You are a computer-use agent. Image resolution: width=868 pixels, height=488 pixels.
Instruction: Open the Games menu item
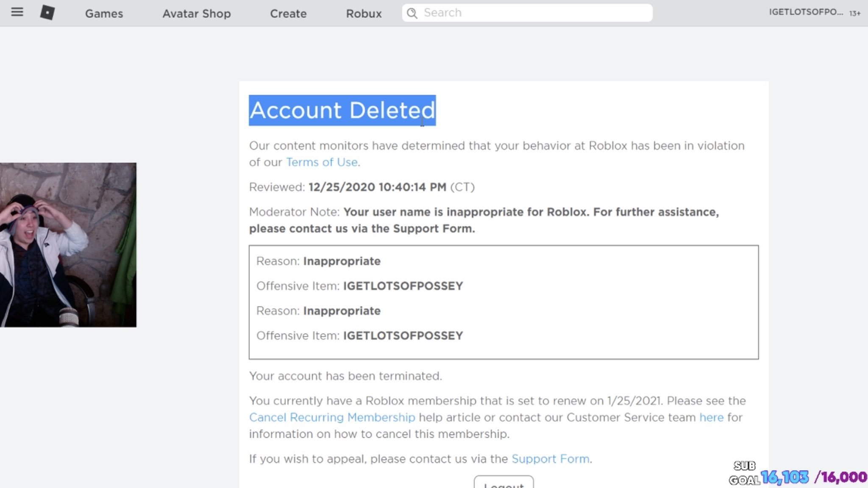(104, 14)
